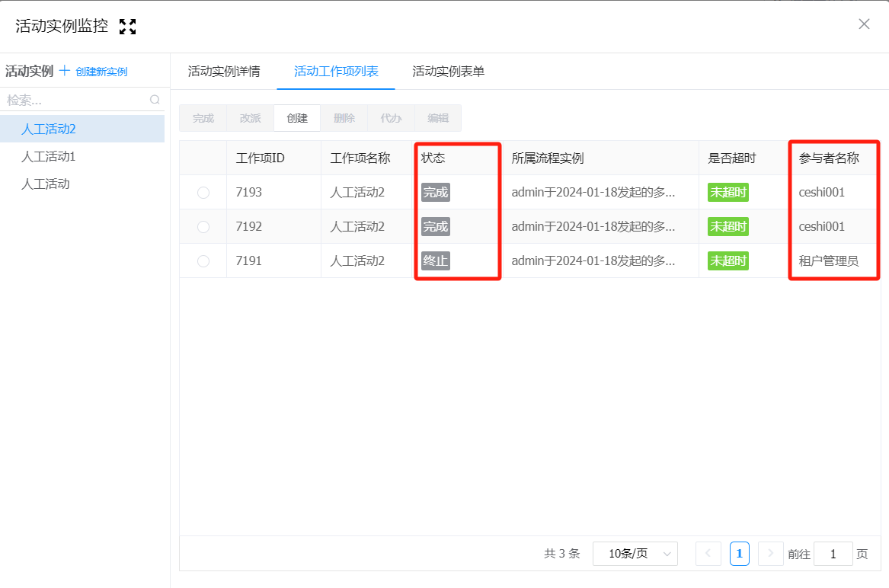Click the search magnifier icon
This screenshot has width=889, height=588.
coord(155,100)
